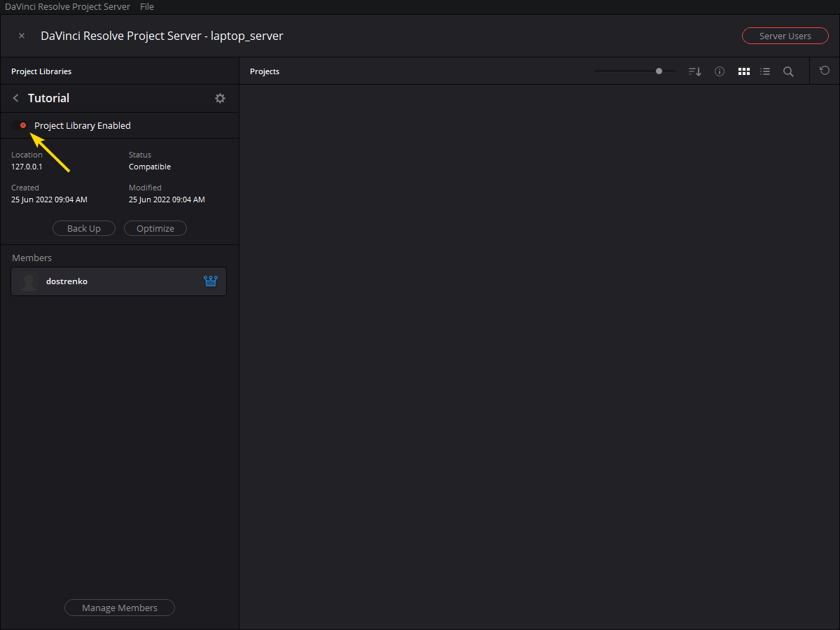Disable the Project Library Enabled toggle

pyautogui.click(x=22, y=125)
